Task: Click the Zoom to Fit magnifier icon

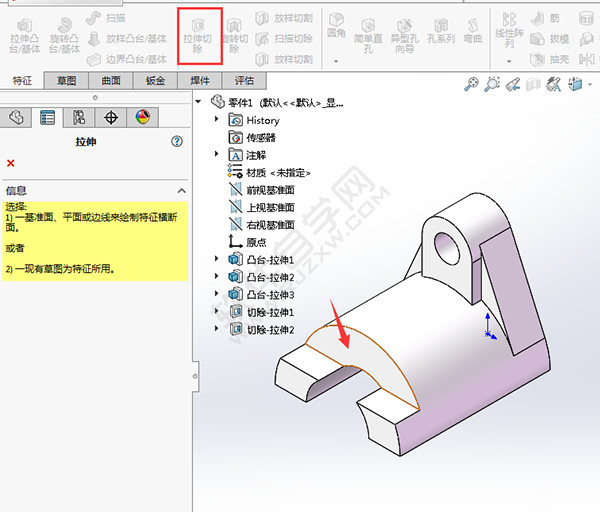Action: pos(471,84)
